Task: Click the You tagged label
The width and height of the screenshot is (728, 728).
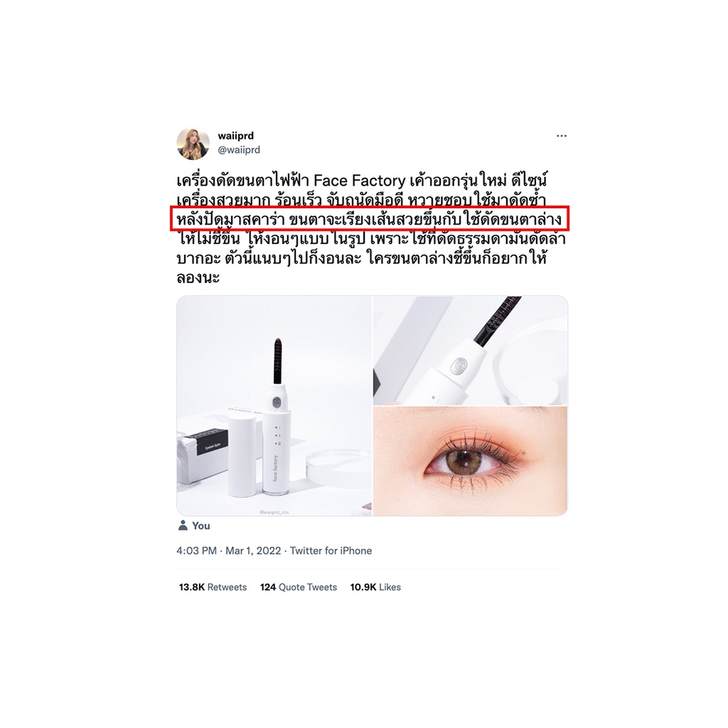Action: [201, 525]
